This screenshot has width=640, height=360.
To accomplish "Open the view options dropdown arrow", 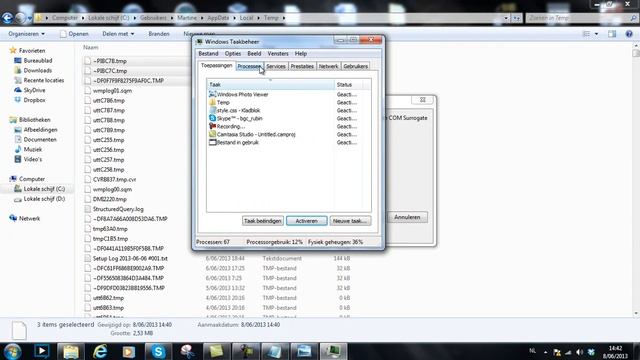I will (x=596, y=34).
